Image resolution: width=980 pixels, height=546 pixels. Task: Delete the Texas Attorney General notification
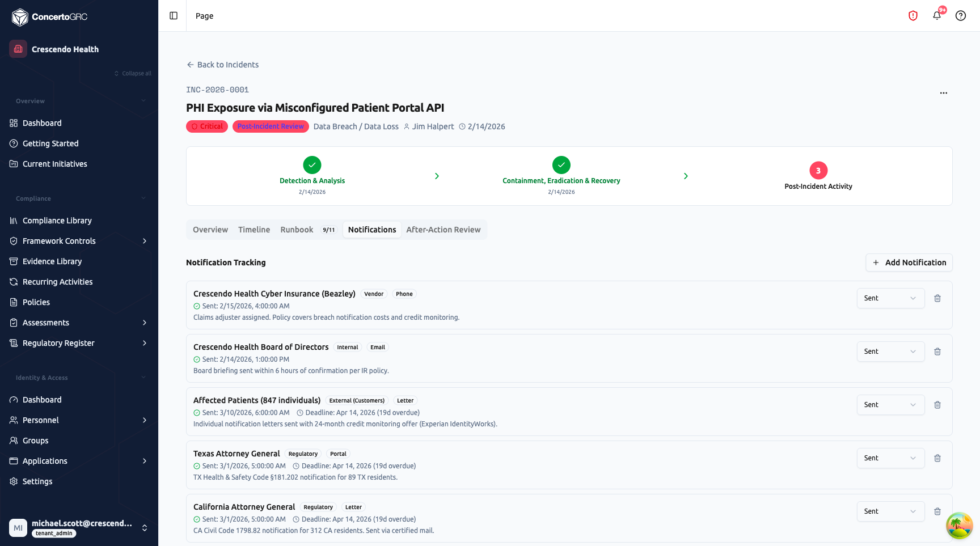(x=937, y=458)
